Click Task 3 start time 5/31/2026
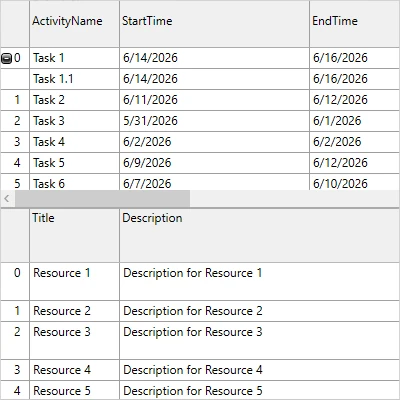Image resolution: width=400 pixels, height=400 pixels. [x=214, y=121]
